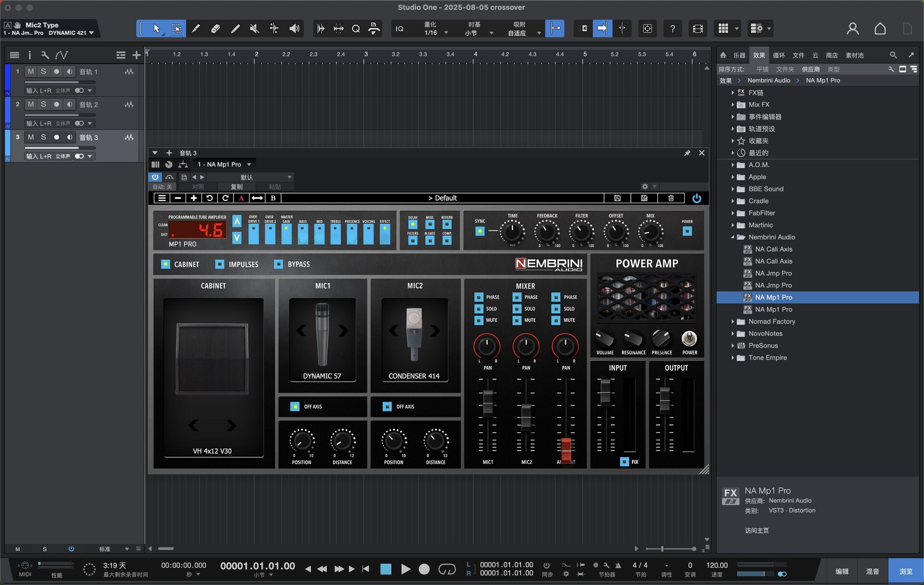Adjust the OUTPUT fader
This screenshot has width=924, height=585.
665,400
